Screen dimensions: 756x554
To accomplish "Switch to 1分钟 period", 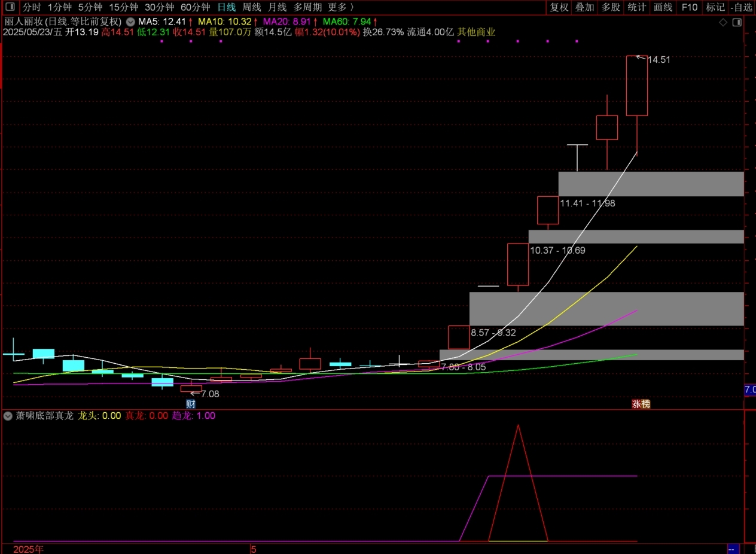I will (x=60, y=7).
